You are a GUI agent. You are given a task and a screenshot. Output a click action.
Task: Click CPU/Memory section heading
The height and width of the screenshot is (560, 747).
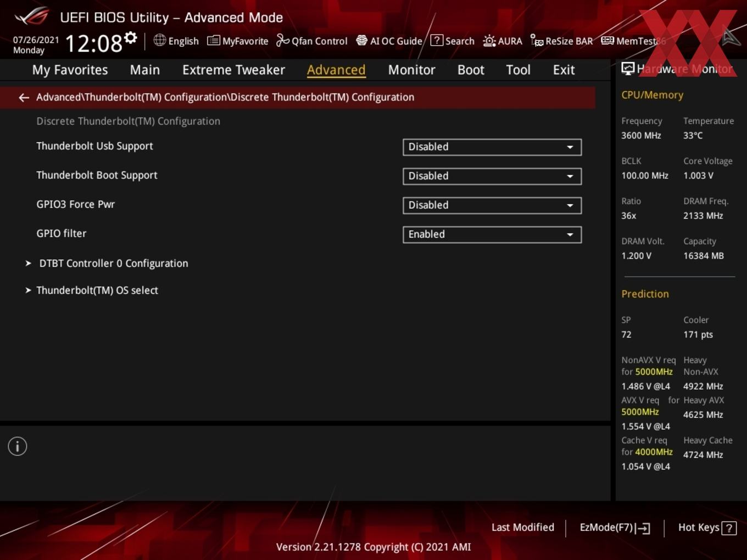click(x=652, y=95)
